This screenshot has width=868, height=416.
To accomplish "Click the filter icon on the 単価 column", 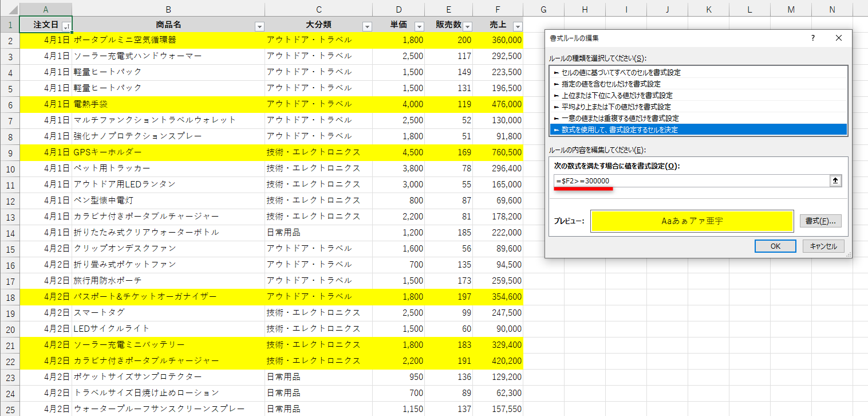I will 419,25.
